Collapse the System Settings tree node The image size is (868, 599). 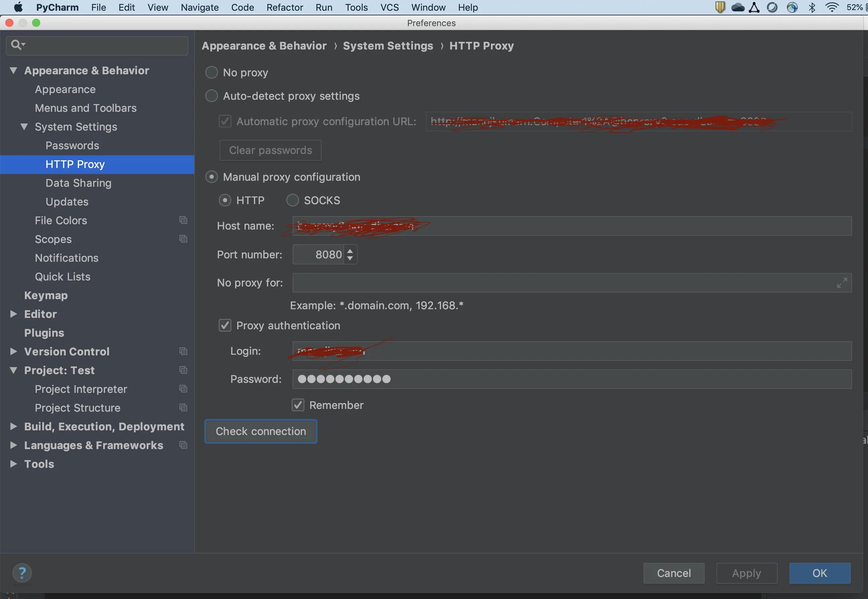[x=24, y=126]
